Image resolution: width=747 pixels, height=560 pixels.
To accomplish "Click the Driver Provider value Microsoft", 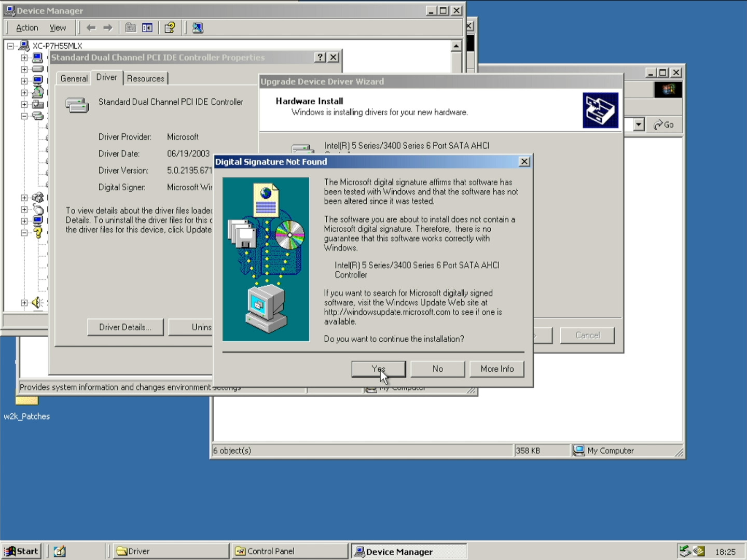I will 183,137.
